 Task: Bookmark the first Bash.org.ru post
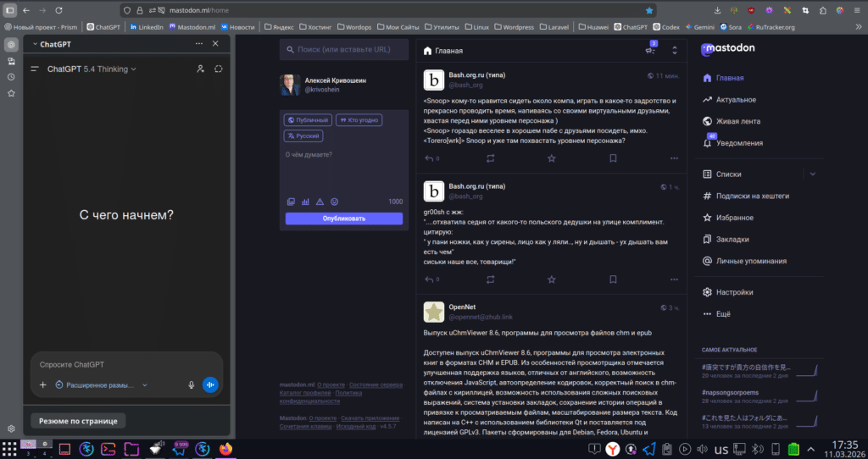pos(613,158)
